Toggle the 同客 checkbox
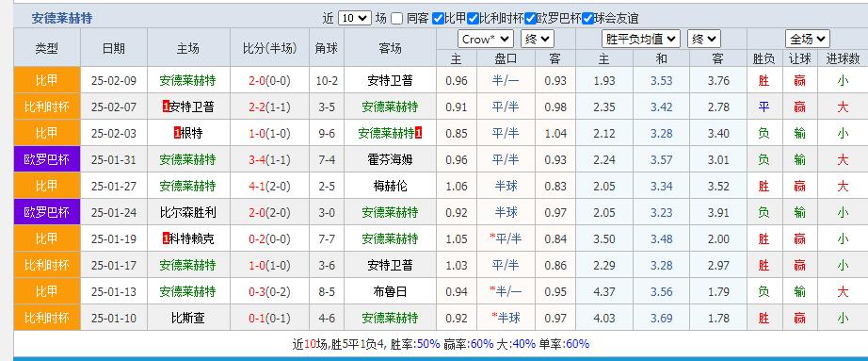Viewport: 868px width, 361px height. tap(396, 18)
